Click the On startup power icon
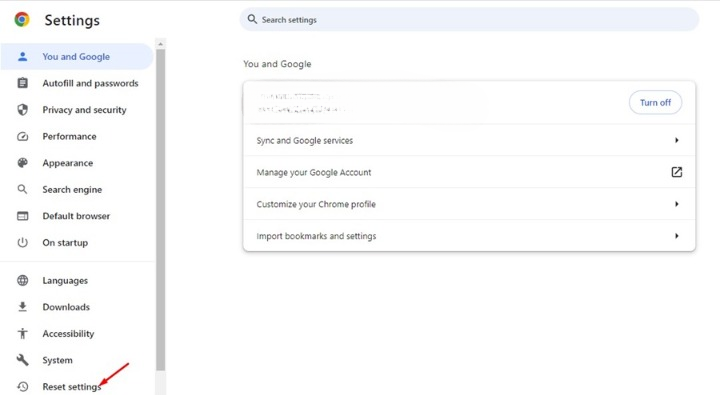 click(22, 243)
